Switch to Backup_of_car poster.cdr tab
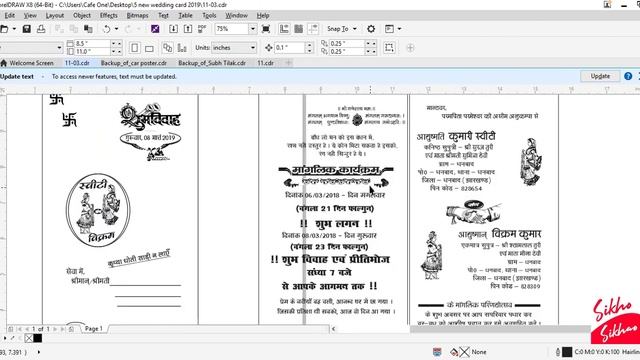640x360 pixels. [133, 63]
